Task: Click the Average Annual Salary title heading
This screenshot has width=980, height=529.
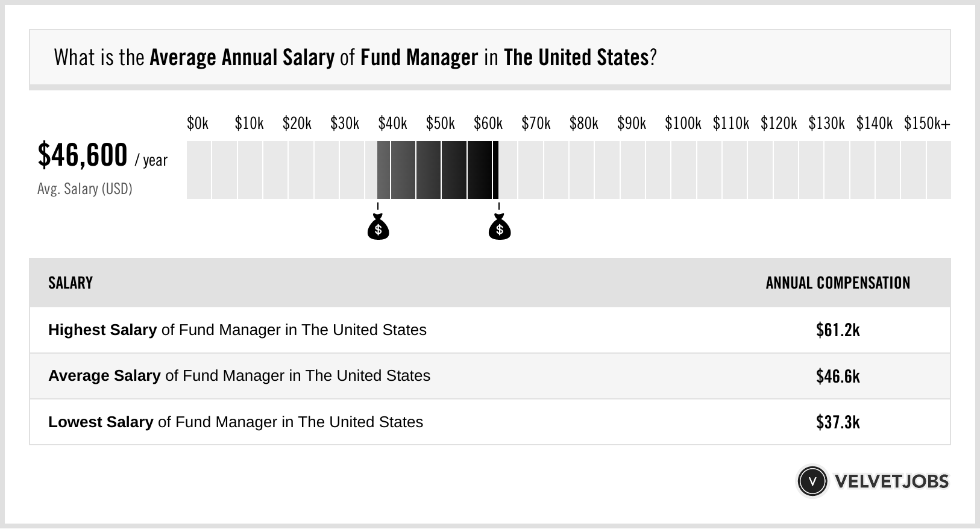Action: click(x=355, y=58)
